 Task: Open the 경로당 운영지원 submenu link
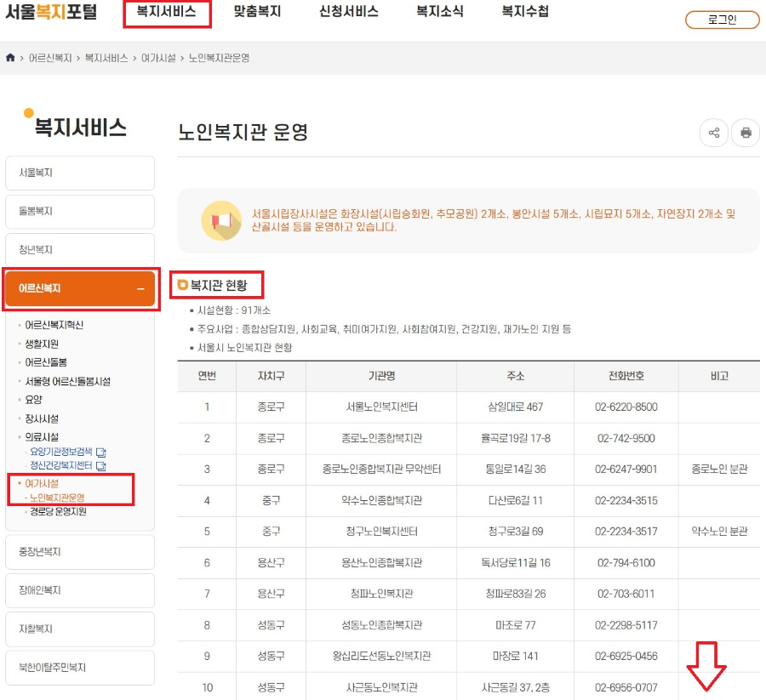pyautogui.click(x=58, y=511)
